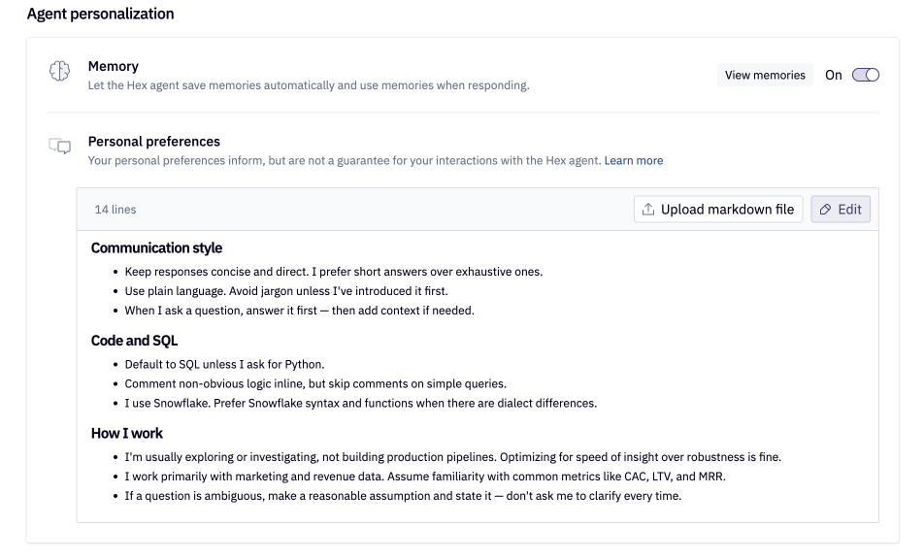This screenshot has width=924, height=560.
Task: Click the "I use Snowflake" preference line
Action: [x=361, y=403]
